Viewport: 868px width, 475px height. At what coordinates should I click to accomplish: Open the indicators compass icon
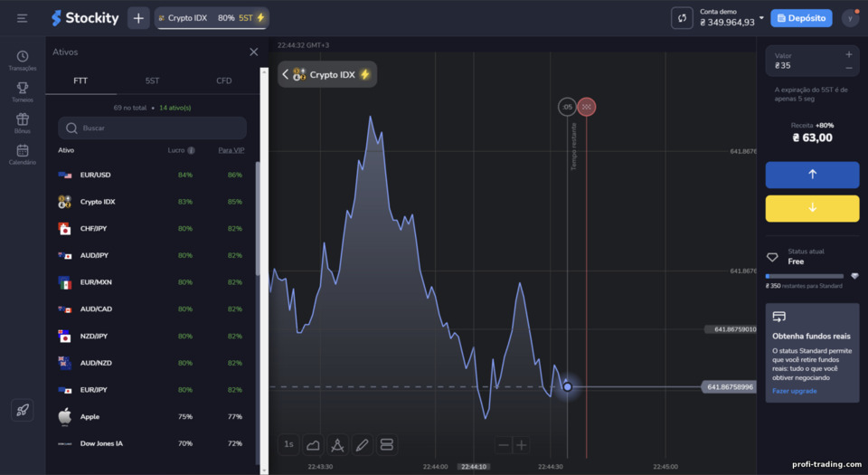click(337, 444)
